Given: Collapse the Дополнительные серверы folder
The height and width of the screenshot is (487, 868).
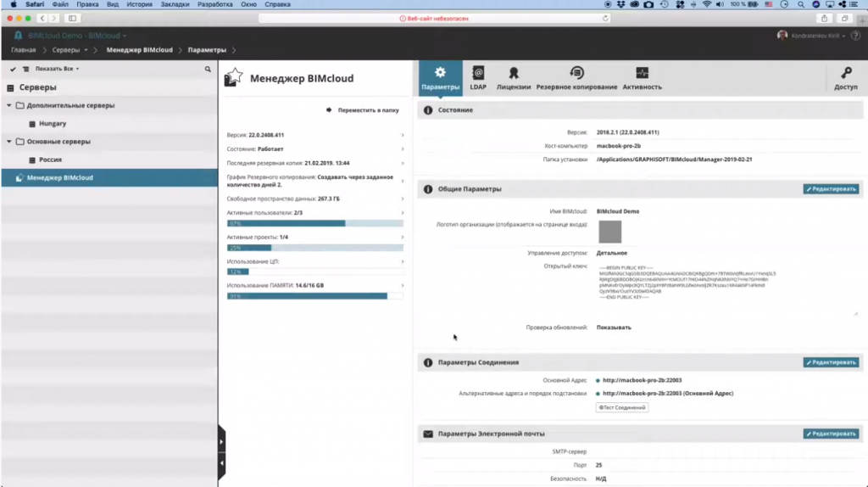Looking at the screenshot, I should [8, 105].
